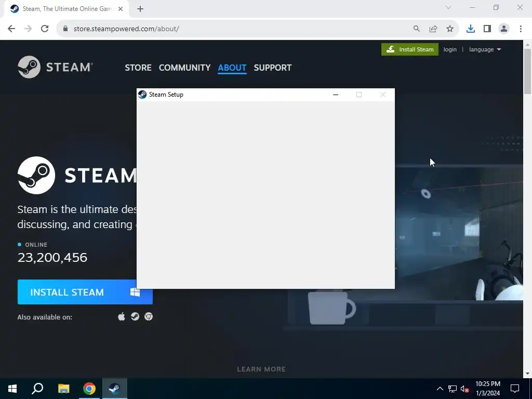Open the tab search chevron
The image size is (532, 399).
(x=448, y=7)
